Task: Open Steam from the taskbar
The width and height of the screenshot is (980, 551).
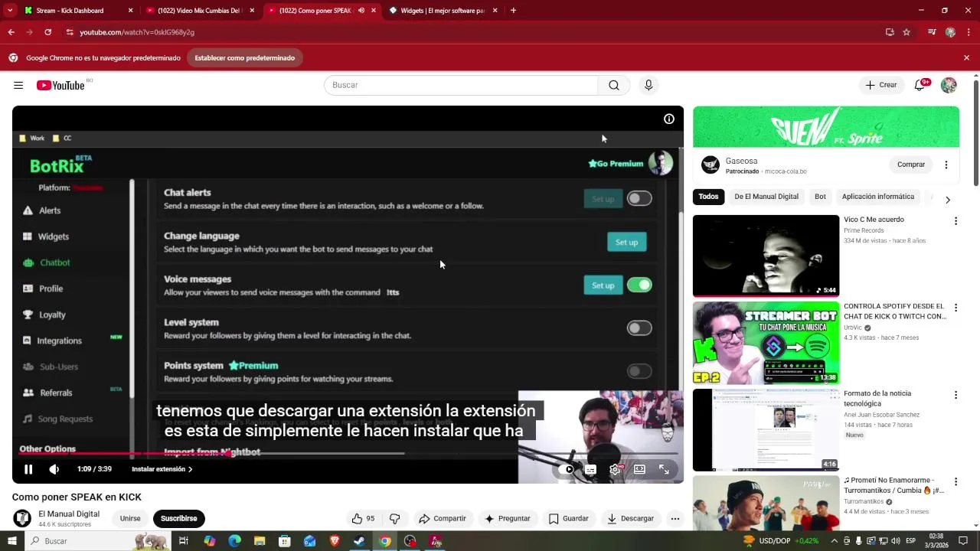Action: [x=359, y=541]
